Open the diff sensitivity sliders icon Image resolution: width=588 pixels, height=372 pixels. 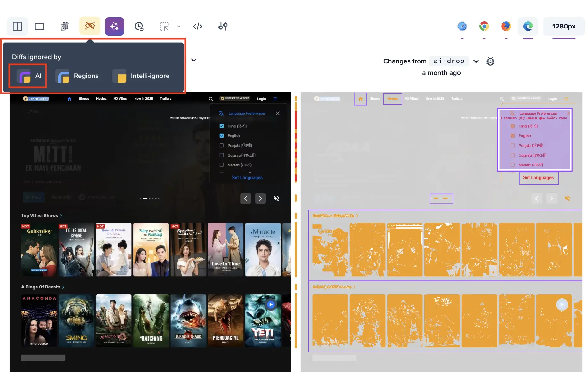[223, 26]
